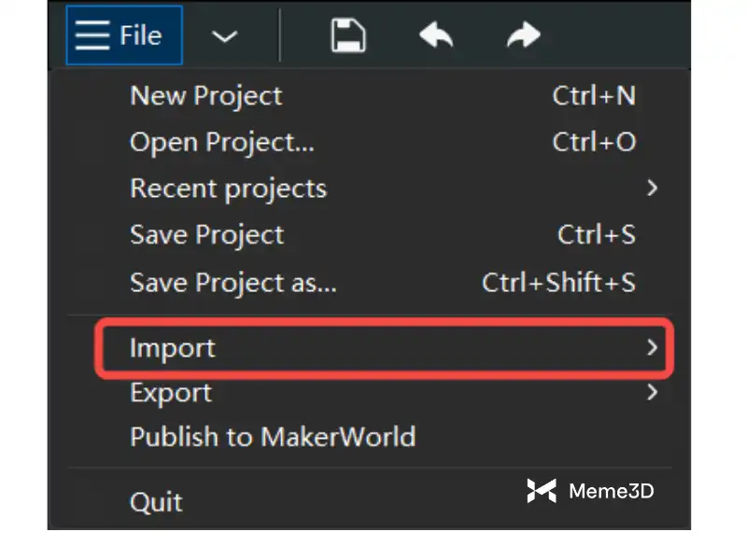The height and width of the screenshot is (560, 747).
Task: Select New Project from the menu
Action: click(x=205, y=95)
